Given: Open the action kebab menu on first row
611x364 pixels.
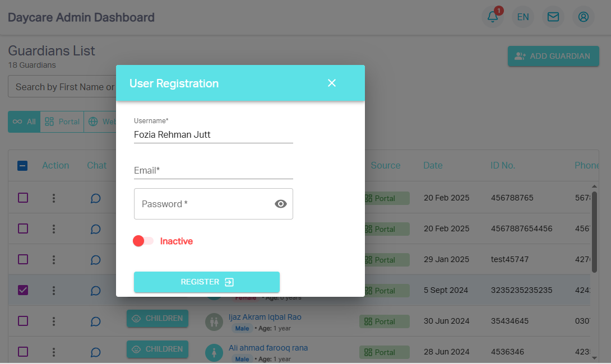Looking at the screenshot, I should [x=54, y=198].
